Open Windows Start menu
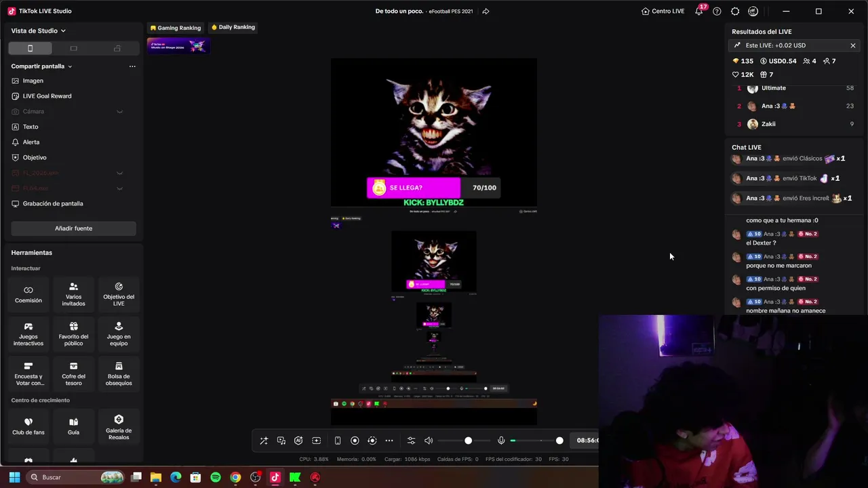Image resolution: width=868 pixels, height=488 pixels. pos(14,477)
